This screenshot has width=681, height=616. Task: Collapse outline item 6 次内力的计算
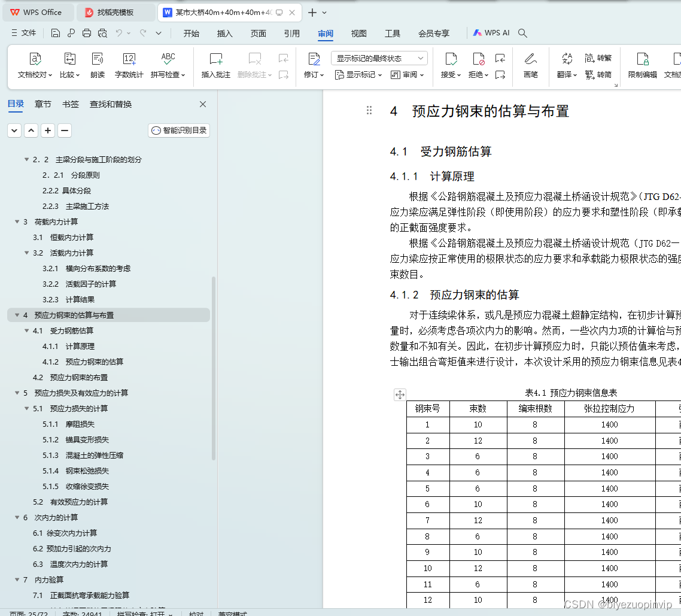pyautogui.click(x=17, y=517)
